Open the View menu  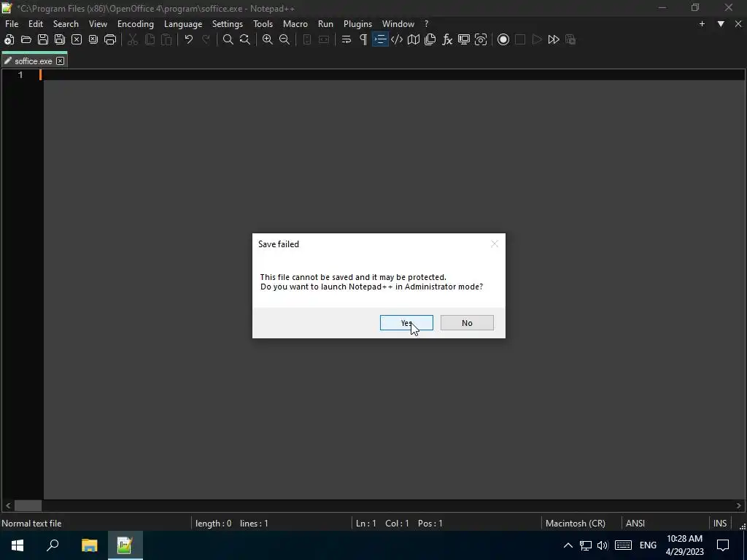(x=98, y=24)
